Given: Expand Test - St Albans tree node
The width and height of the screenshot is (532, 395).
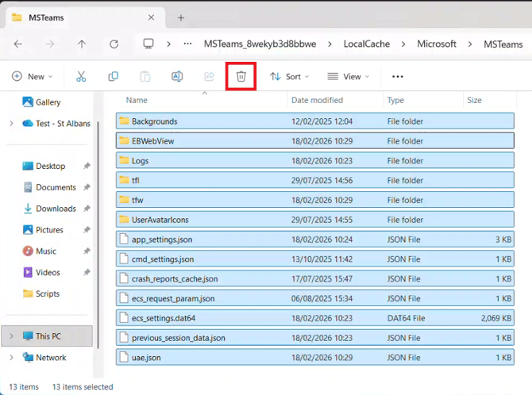Looking at the screenshot, I should point(11,124).
